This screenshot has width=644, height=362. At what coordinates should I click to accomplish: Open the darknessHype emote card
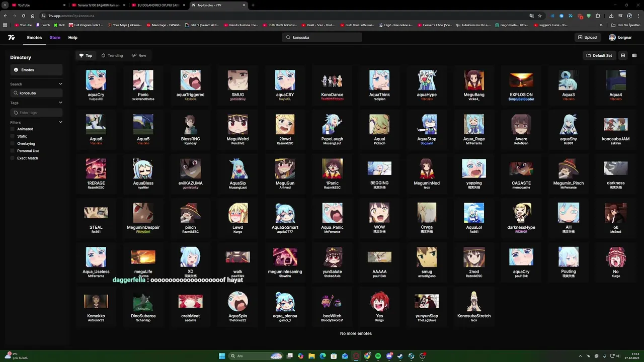[x=521, y=218]
